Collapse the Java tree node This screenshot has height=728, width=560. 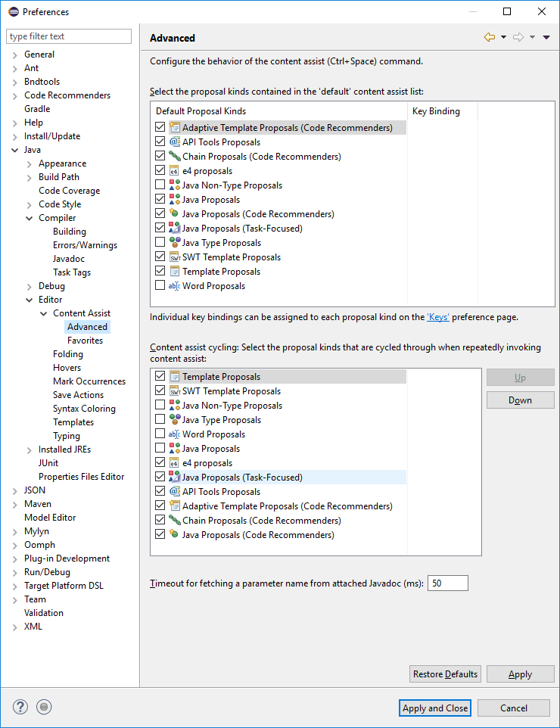(15, 150)
